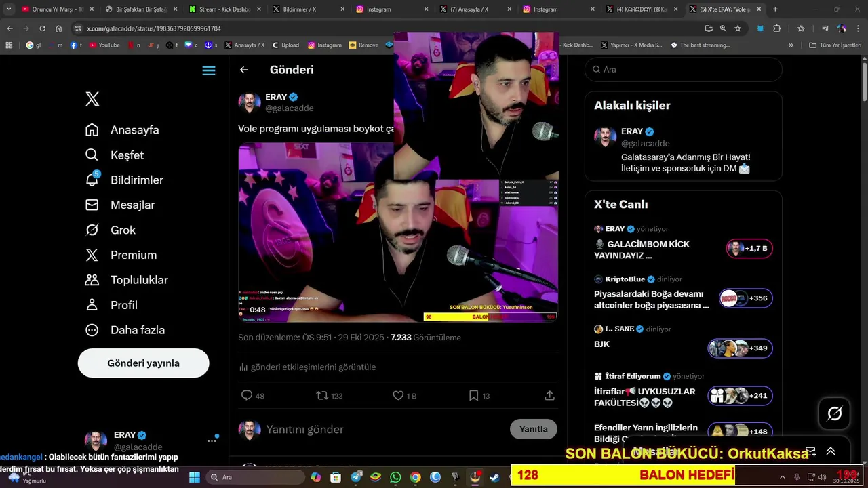Open Premium page
Screen dimensions: 868x488
click(121, 255)
